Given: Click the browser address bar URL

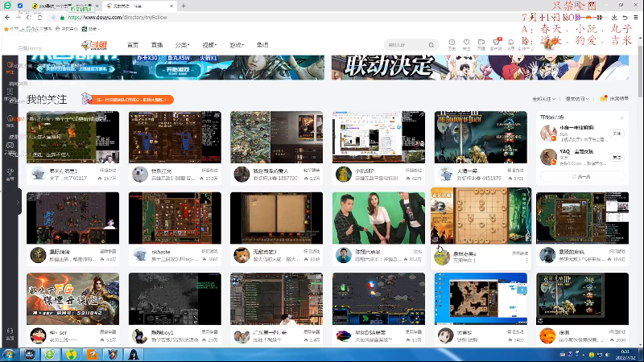Looking at the screenshot, I should [118, 17].
